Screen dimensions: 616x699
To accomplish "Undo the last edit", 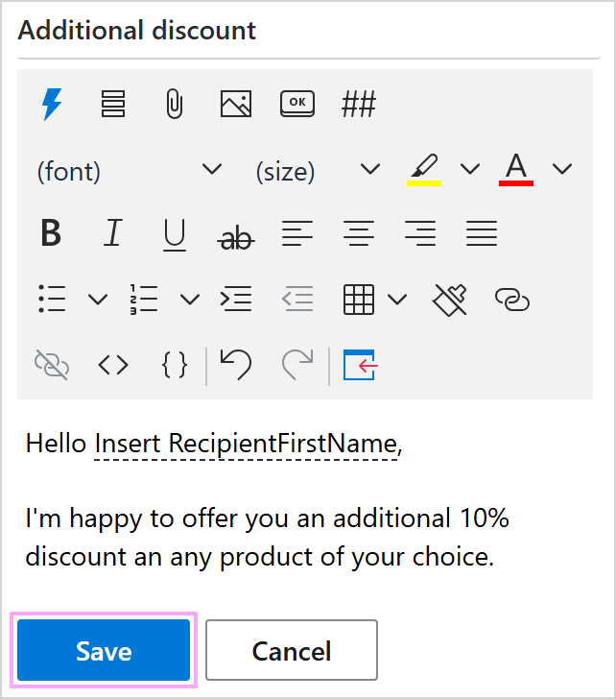I will click(235, 365).
